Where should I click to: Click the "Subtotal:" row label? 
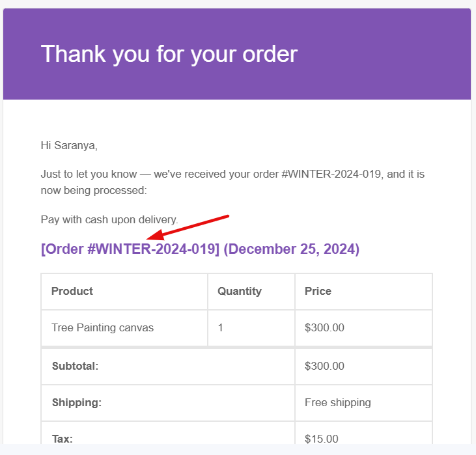(75, 366)
